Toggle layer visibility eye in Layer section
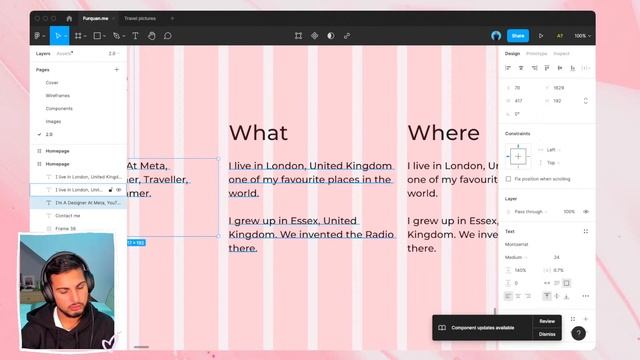 pos(586,211)
